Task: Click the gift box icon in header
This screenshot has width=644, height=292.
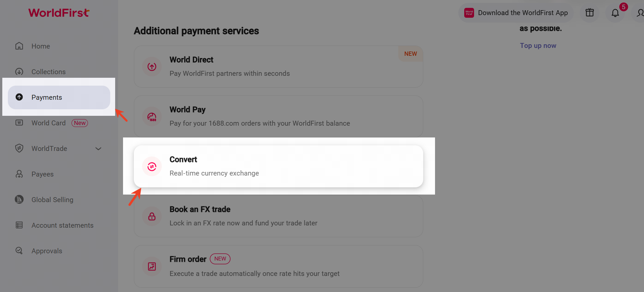Action: click(x=590, y=13)
